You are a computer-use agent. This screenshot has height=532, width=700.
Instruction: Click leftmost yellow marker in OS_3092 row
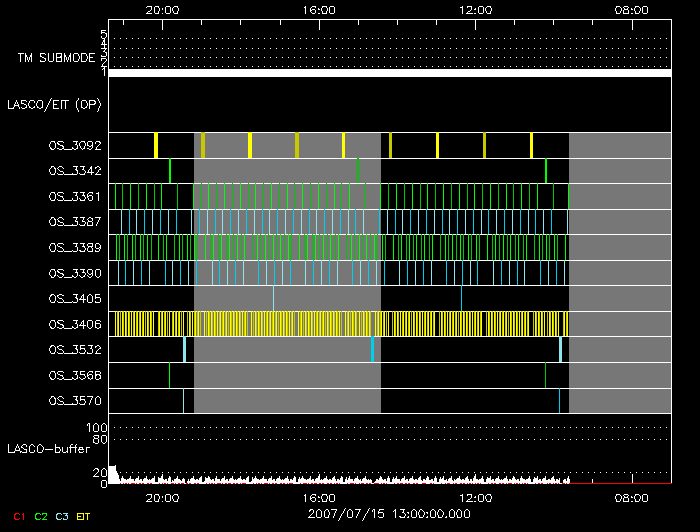point(156,145)
